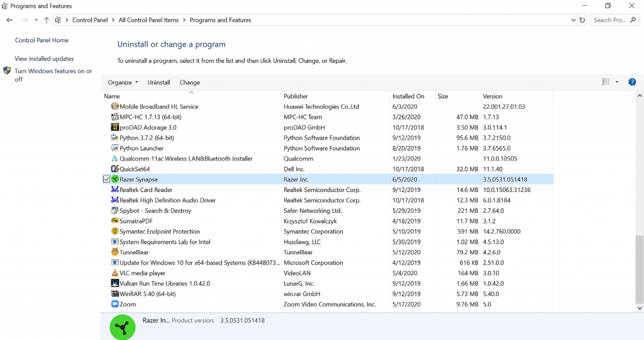Click the Vulkan Run Time Libraries icon
This screenshot has width=644, height=340.
click(x=115, y=283)
